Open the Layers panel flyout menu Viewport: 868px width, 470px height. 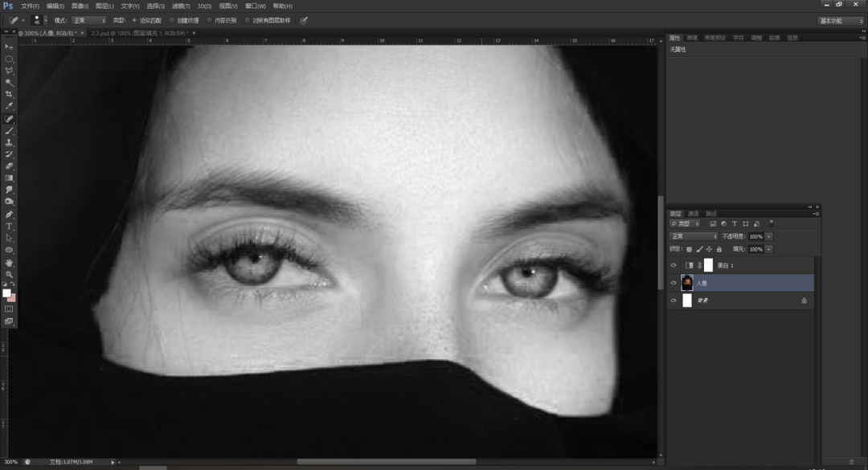coord(816,214)
